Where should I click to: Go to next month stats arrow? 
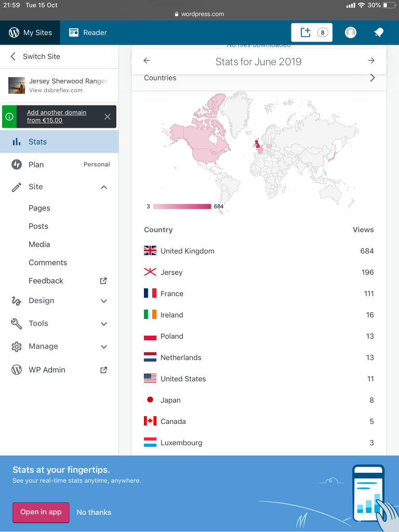(x=371, y=61)
